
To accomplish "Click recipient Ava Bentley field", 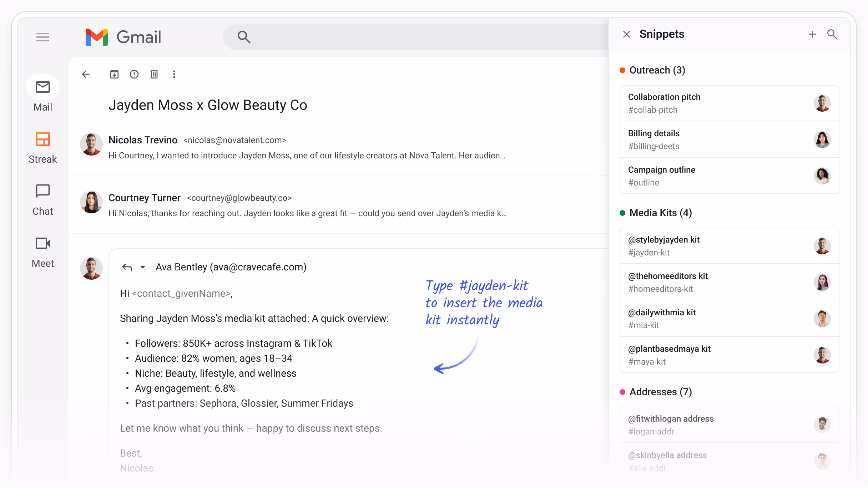I will [231, 267].
